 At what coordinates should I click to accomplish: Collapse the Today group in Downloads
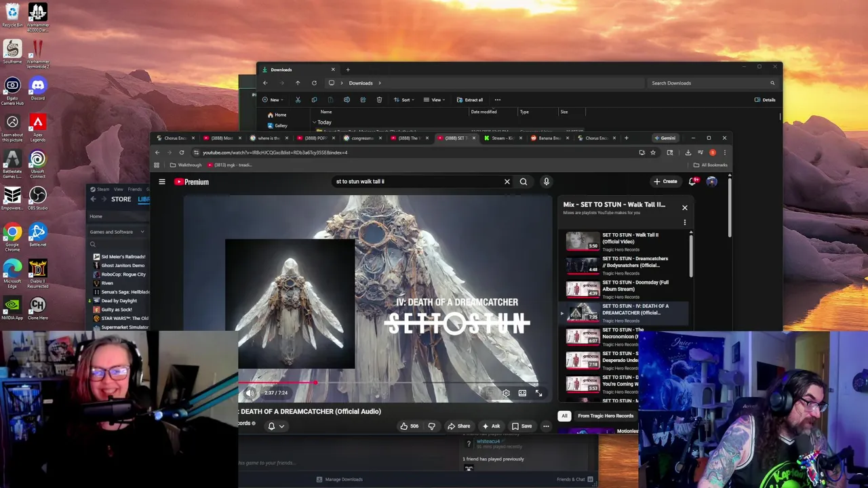[x=315, y=122]
